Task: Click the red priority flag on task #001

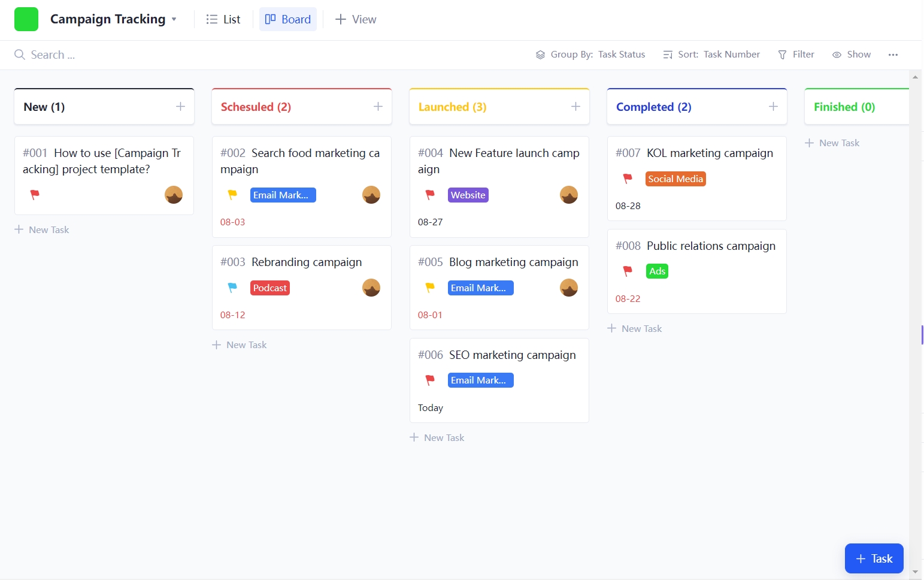Action: point(35,195)
